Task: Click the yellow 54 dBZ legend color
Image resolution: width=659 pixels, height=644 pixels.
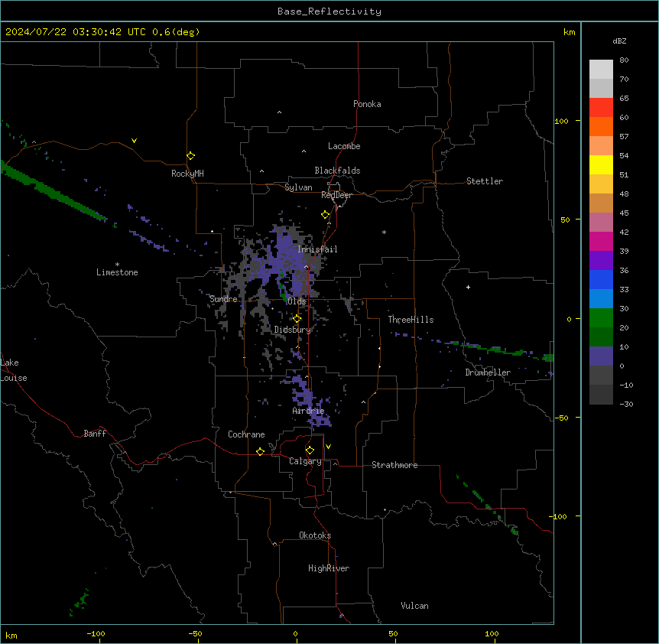Action: (x=601, y=164)
